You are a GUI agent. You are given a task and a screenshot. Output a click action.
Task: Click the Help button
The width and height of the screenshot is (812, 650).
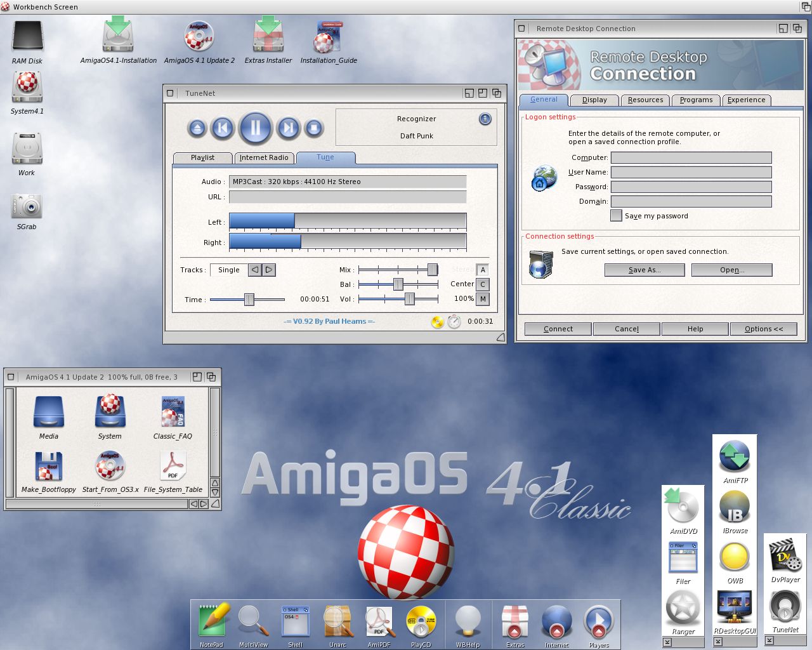pyautogui.click(x=695, y=329)
